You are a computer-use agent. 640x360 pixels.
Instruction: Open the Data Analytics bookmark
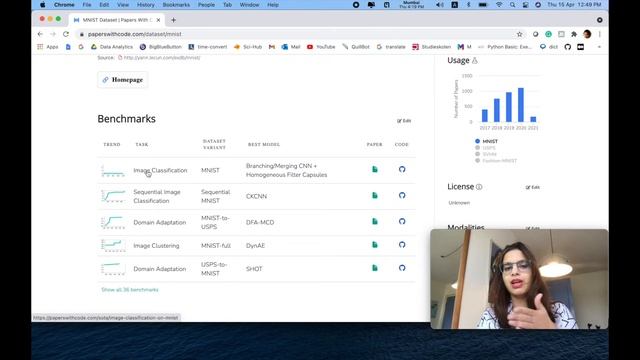pos(112,47)
